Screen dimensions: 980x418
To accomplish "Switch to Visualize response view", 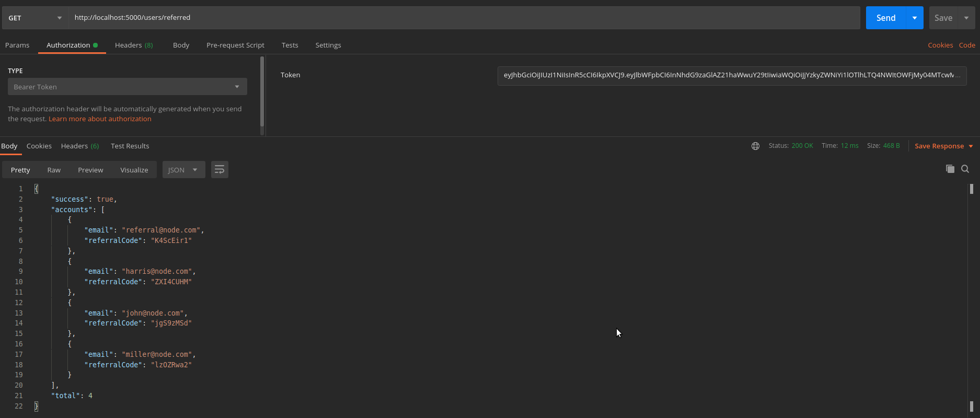I will click(x=134, y=170).
